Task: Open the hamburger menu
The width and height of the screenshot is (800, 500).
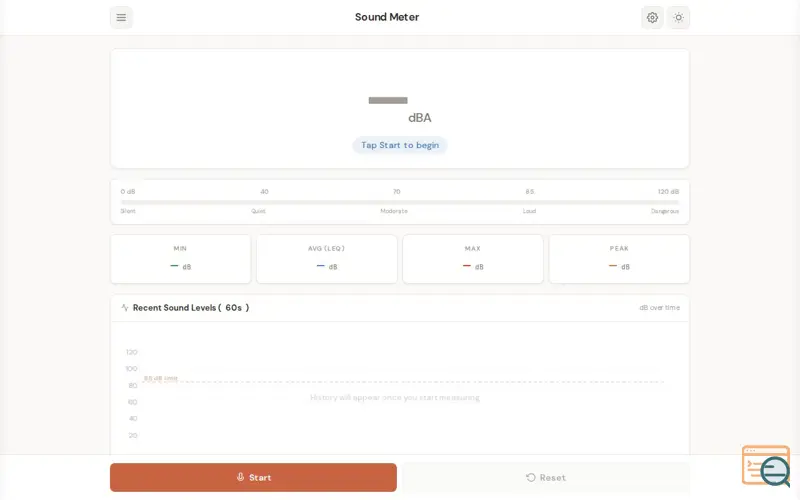Action: 121,17
